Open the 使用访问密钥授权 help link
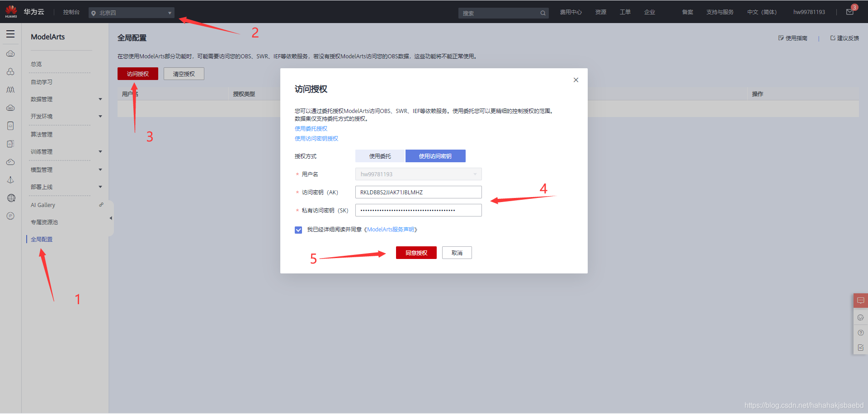 [x=316, y=139]
